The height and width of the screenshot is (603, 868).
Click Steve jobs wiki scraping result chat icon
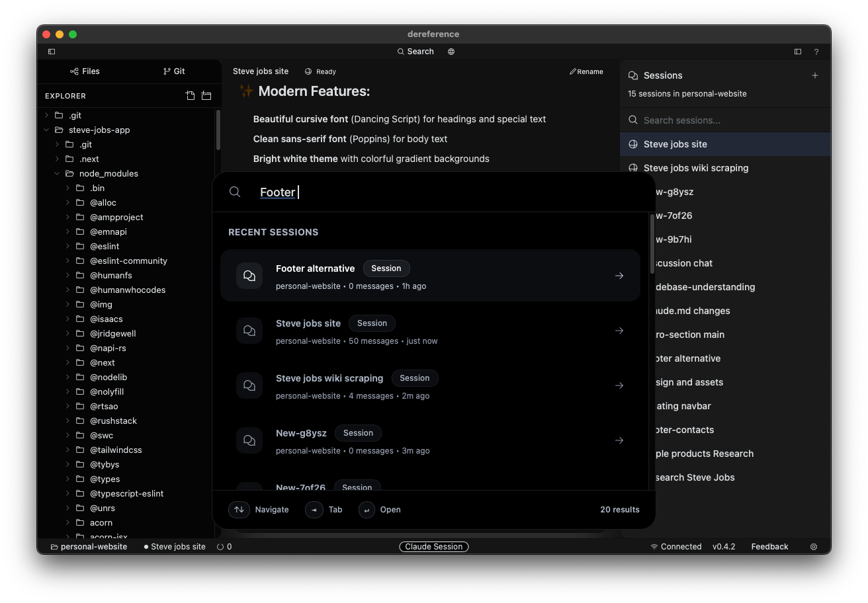coord(249,385)
